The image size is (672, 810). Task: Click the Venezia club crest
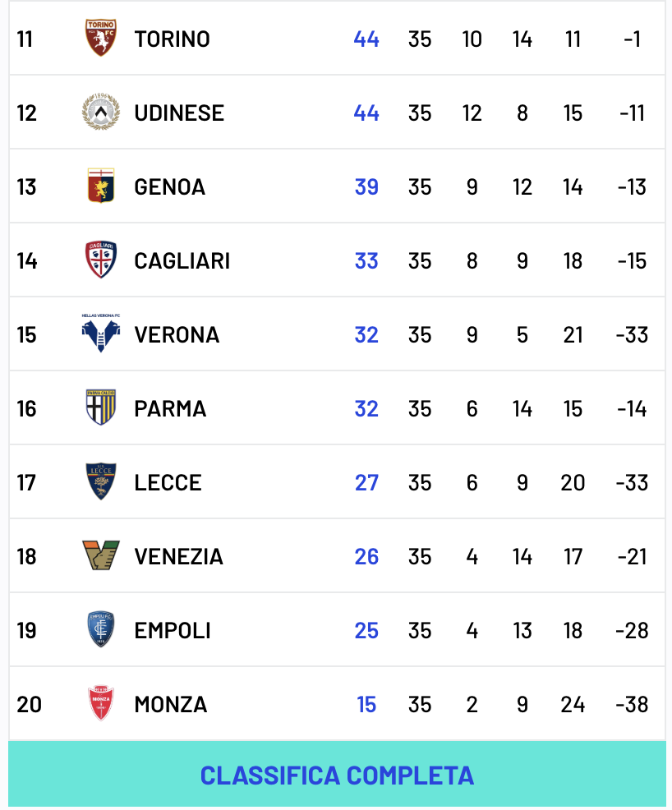click(x=101, y=556)
